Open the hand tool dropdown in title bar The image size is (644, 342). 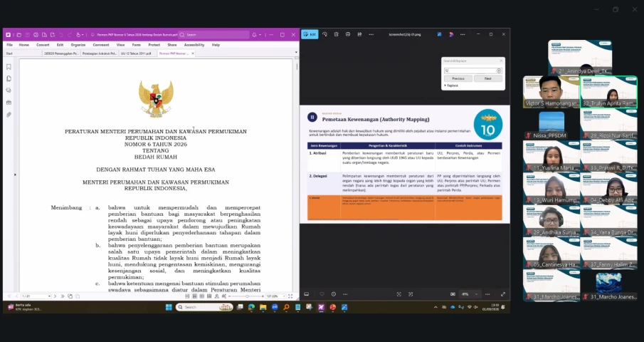[83, 35]
